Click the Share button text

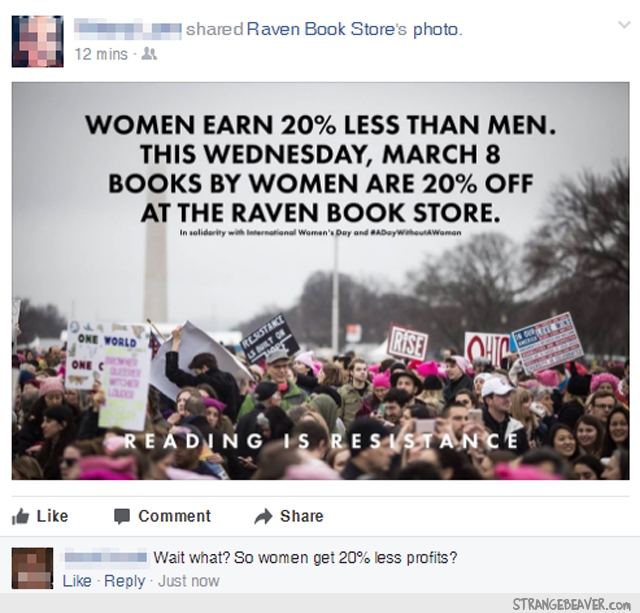coord(302,516)
